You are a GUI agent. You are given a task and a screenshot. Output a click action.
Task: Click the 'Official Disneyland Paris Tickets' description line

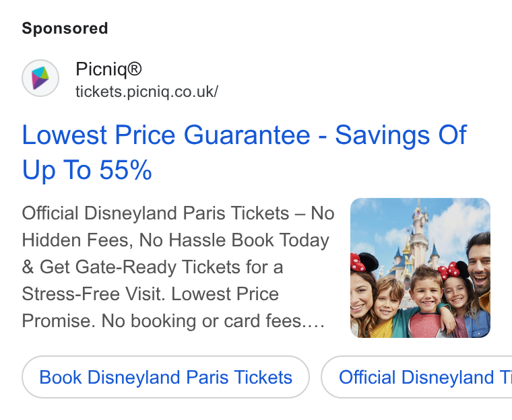[178, 213]
